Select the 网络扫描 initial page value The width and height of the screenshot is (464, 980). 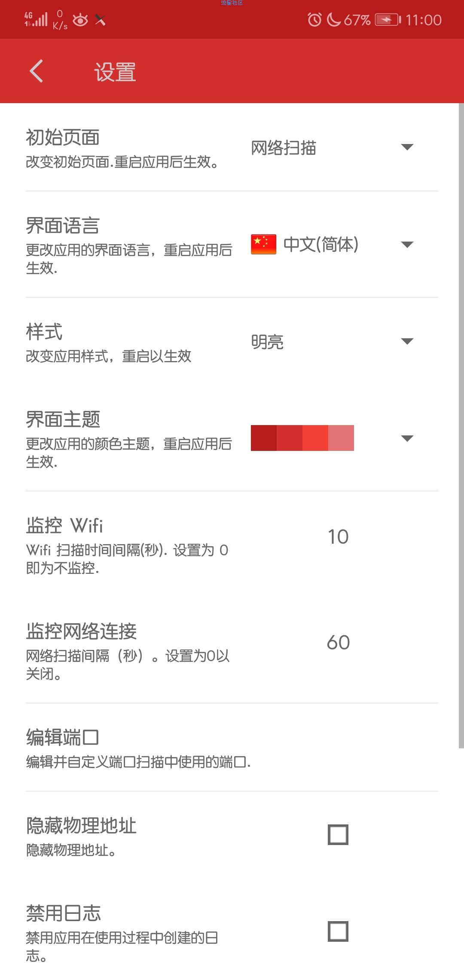(x=284, y=148)
